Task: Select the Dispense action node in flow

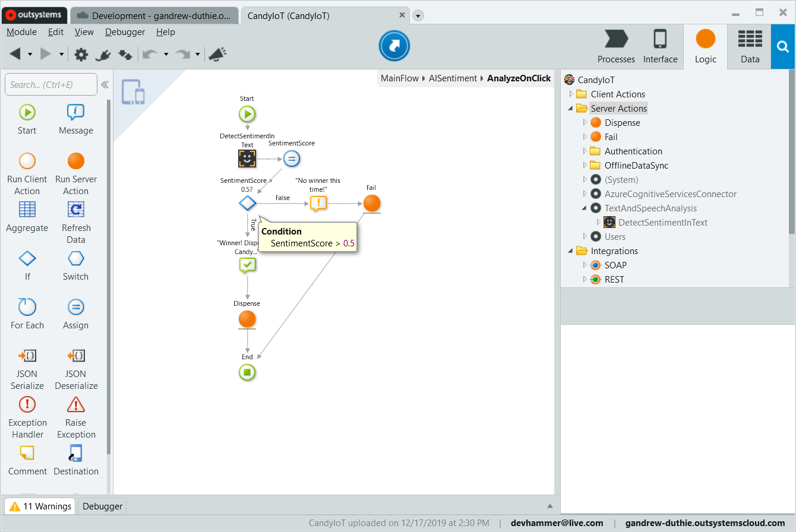Action: coord(247,319)
